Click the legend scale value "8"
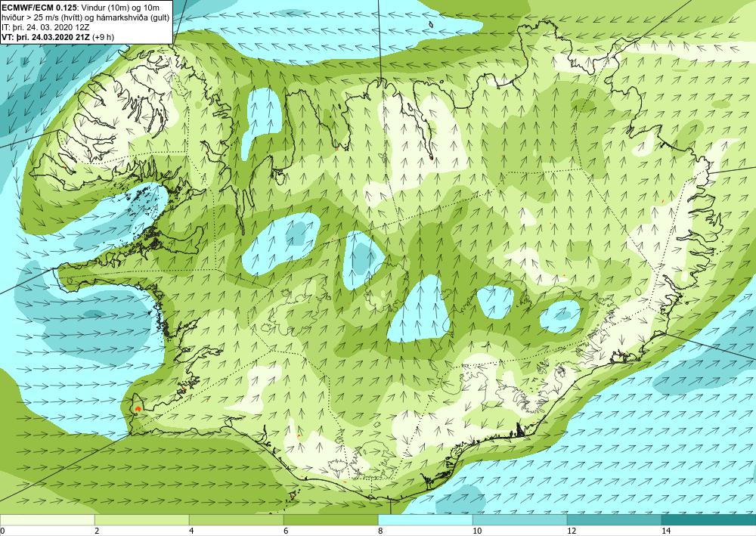The width and height of the screenshot is (756, 536). [380, 531]
